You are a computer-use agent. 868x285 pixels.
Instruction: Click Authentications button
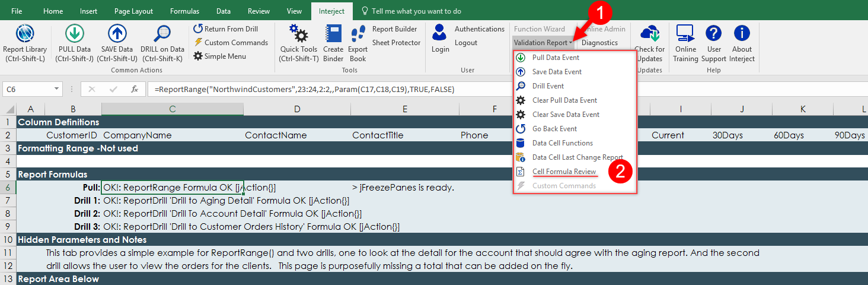[480, 29]
